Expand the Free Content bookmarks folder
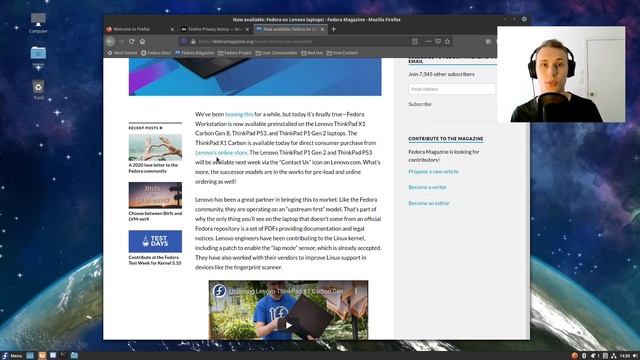Screen dimensions: 640x360 click(342, 53)
